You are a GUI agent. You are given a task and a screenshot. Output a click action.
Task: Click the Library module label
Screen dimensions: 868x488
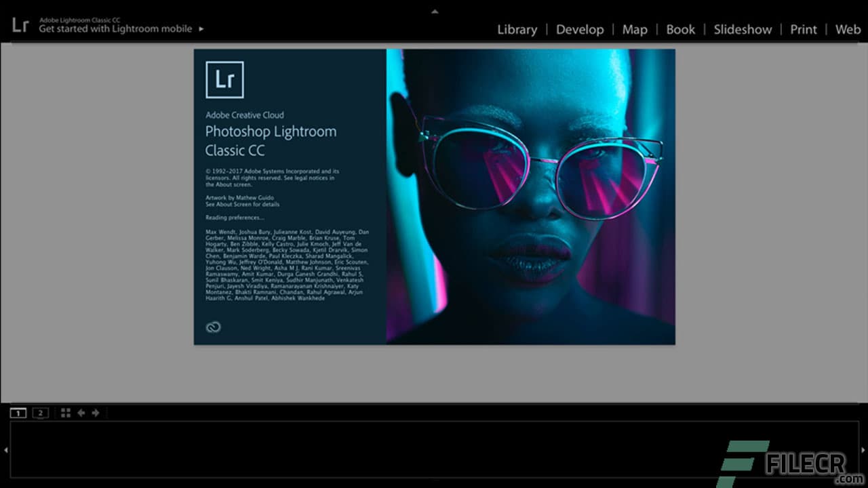[517, 29]
